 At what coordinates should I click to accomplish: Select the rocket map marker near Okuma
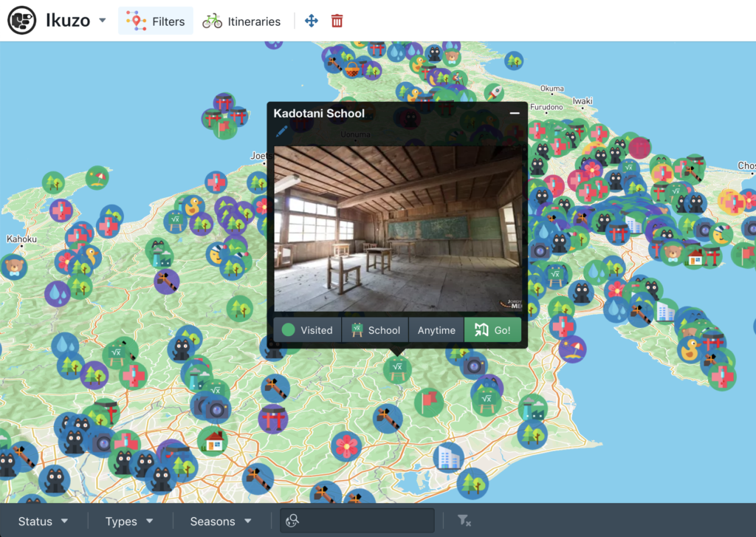tap(494, 92)
